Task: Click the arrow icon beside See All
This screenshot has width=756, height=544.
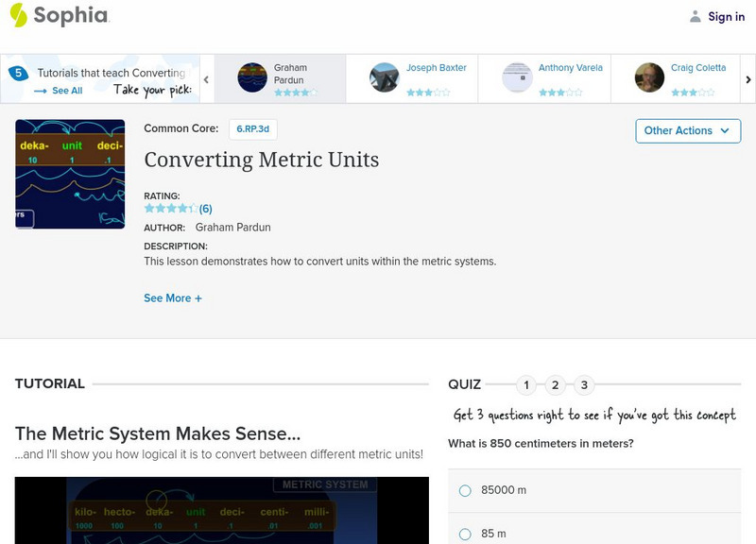Action: tap(41, 91)
